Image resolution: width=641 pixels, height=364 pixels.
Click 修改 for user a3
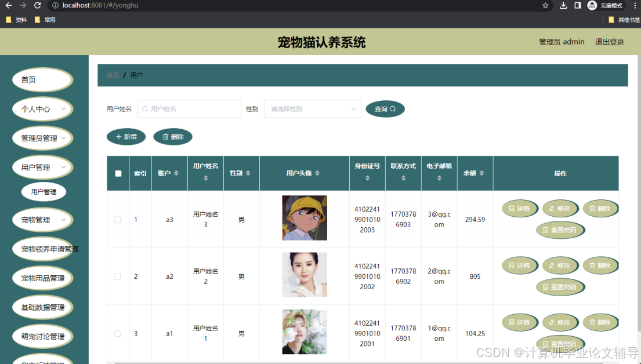560,209
